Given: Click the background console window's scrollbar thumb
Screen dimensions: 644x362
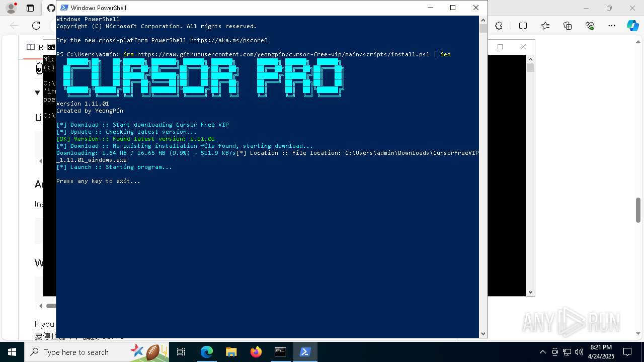Looking at the screenshot, I should [530, 67].
